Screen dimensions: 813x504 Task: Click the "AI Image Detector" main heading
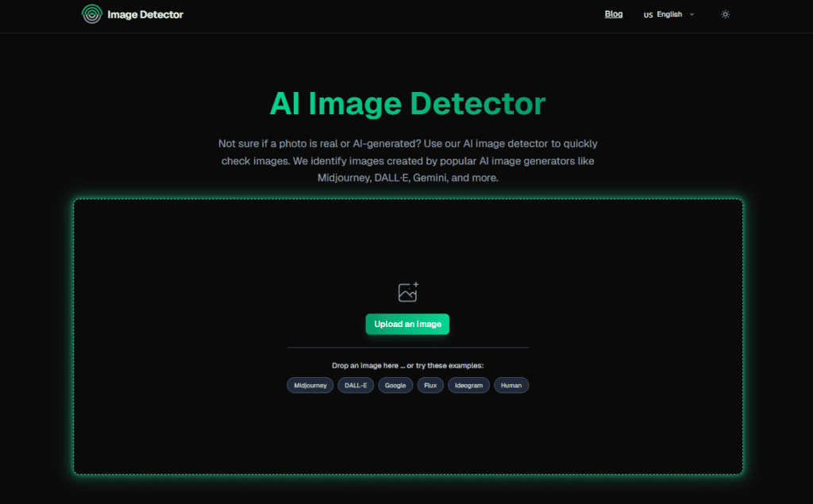407,104
